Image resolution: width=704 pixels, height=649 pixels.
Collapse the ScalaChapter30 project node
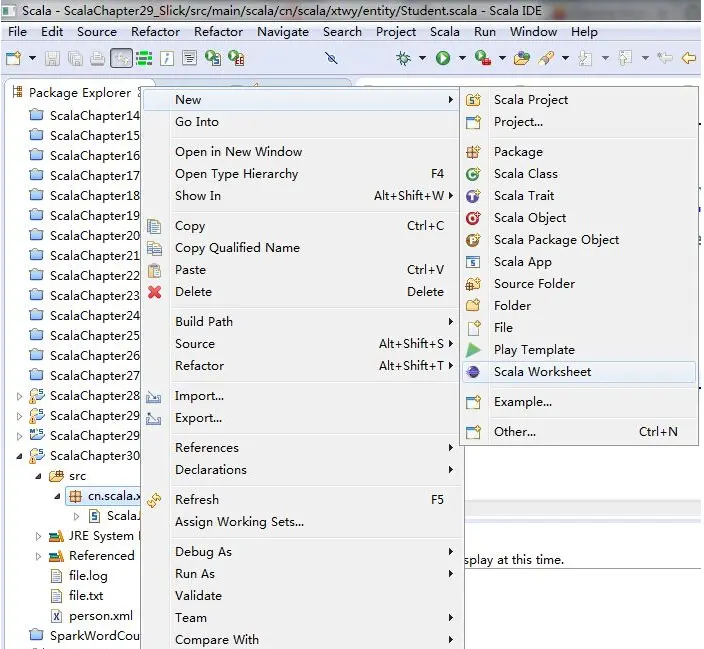pyautogui.click(x=19, y=456)
